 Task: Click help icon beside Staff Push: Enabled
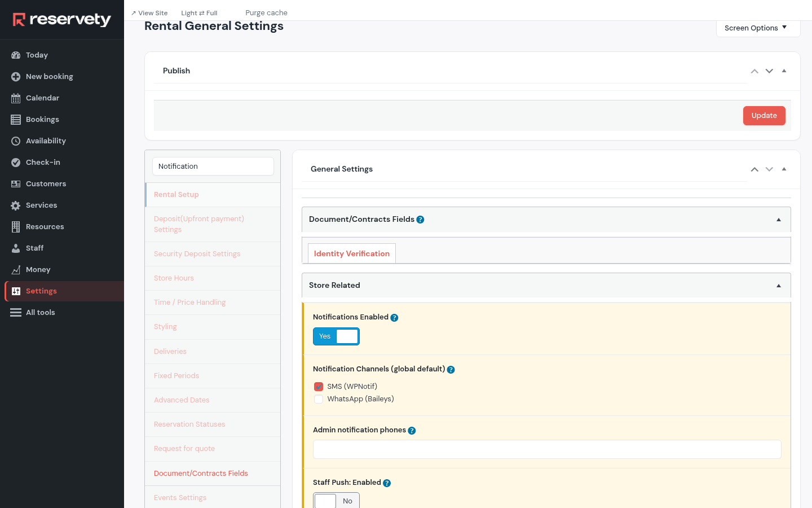coord(387,483)
